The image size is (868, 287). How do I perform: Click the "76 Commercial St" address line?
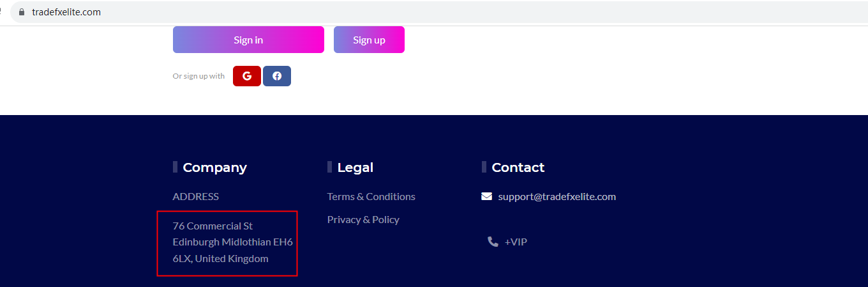point(213,226)
